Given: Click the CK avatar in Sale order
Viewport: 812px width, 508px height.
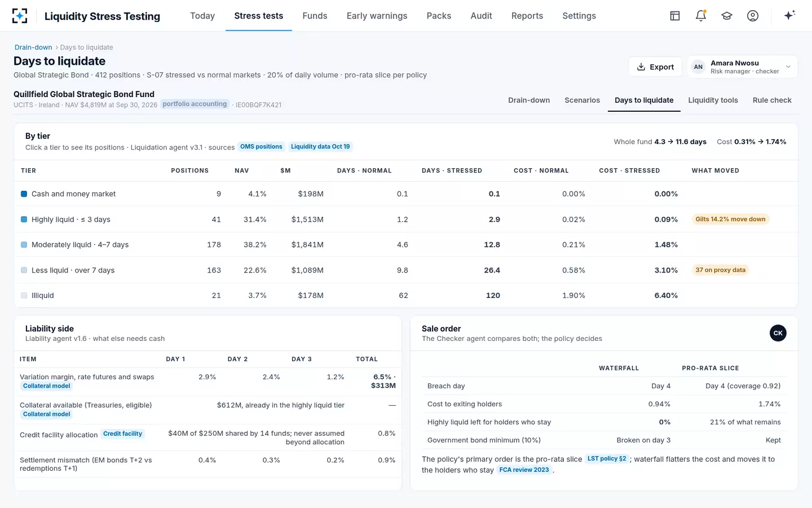Looking at the screenshot, I should 778,333.
